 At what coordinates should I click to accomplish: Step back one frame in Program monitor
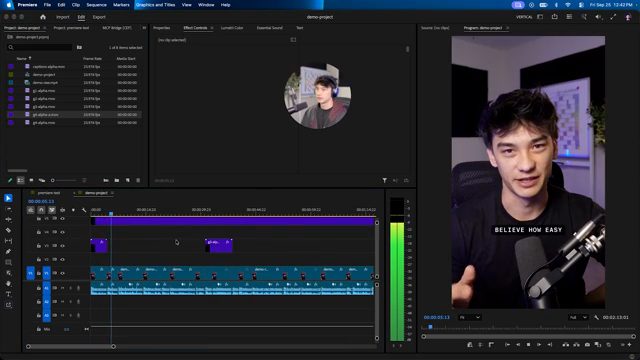pos(518,344)
